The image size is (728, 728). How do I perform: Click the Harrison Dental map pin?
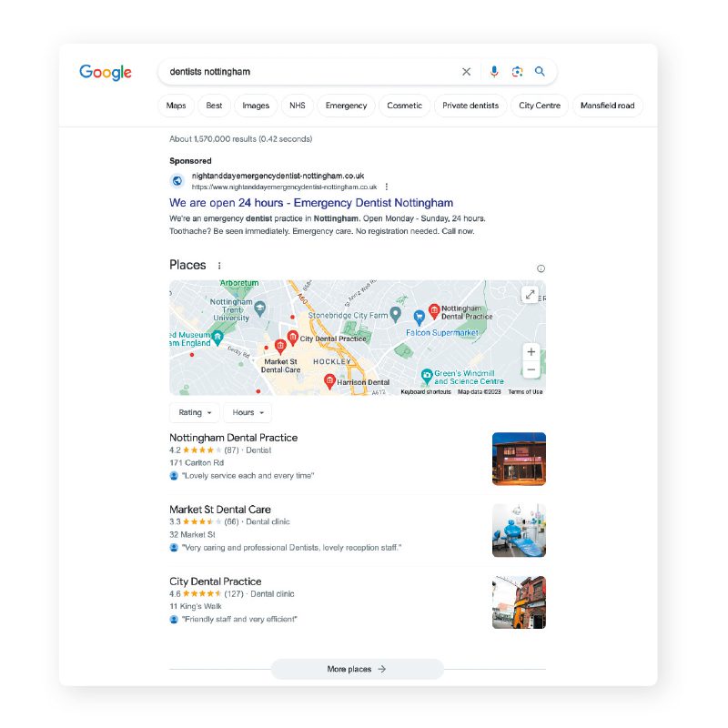329,381
